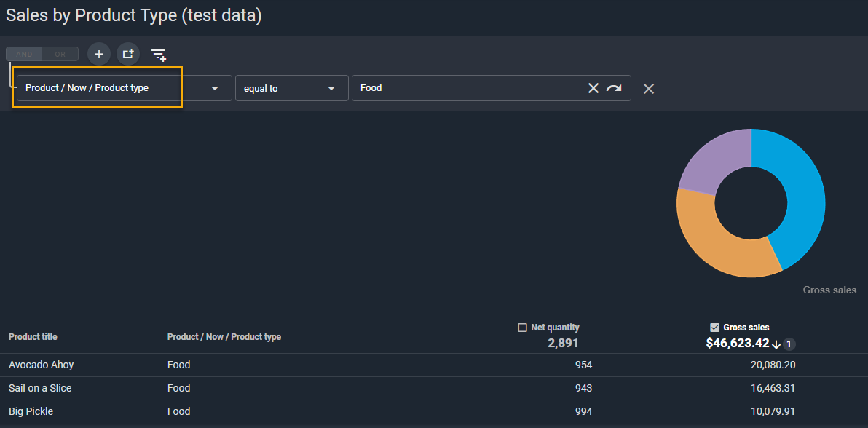Click the plus icon to add a filter condition
This screenshot has height=428, width=868.
tap(99, 54)
